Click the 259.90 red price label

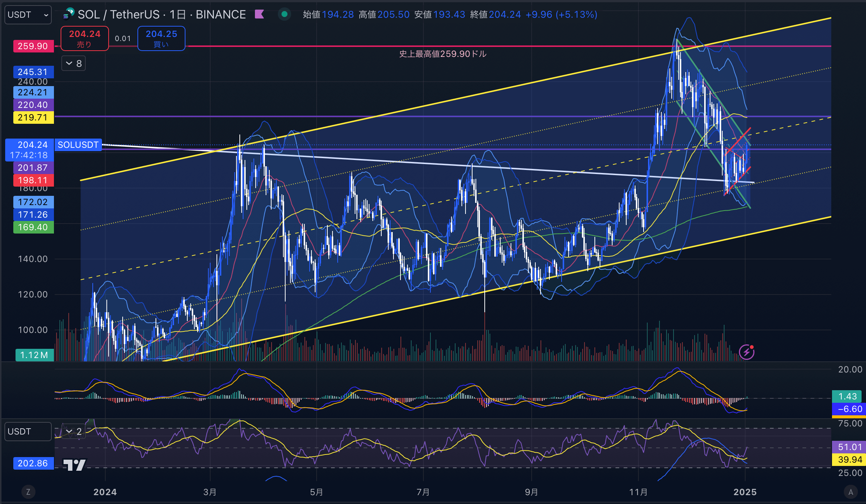point(33,46)
